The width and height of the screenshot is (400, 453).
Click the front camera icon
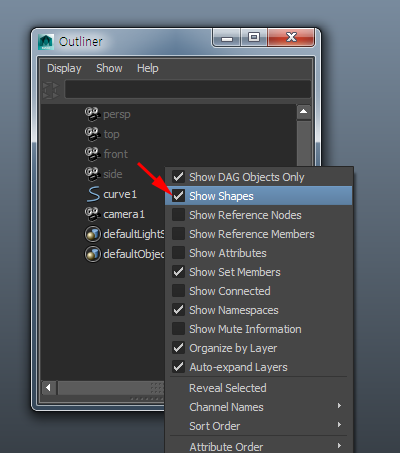[x=92, y=154]
